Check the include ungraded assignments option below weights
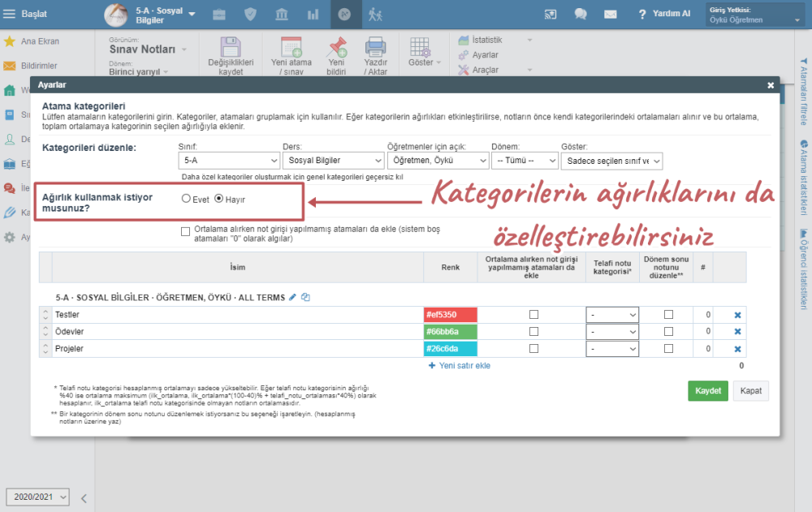 pyautogui.click(x=185, y=231)
